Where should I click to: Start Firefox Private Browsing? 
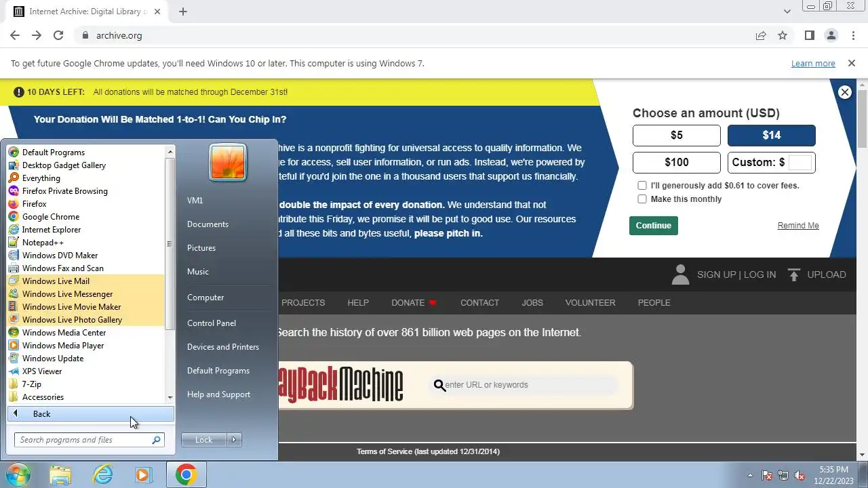(x=64, y=191)
